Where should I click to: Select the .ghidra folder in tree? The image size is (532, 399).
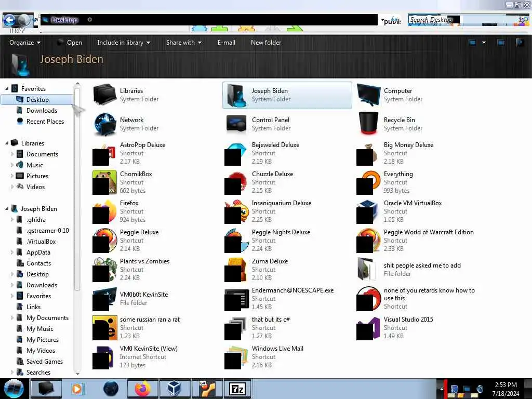tap(36, 220)
